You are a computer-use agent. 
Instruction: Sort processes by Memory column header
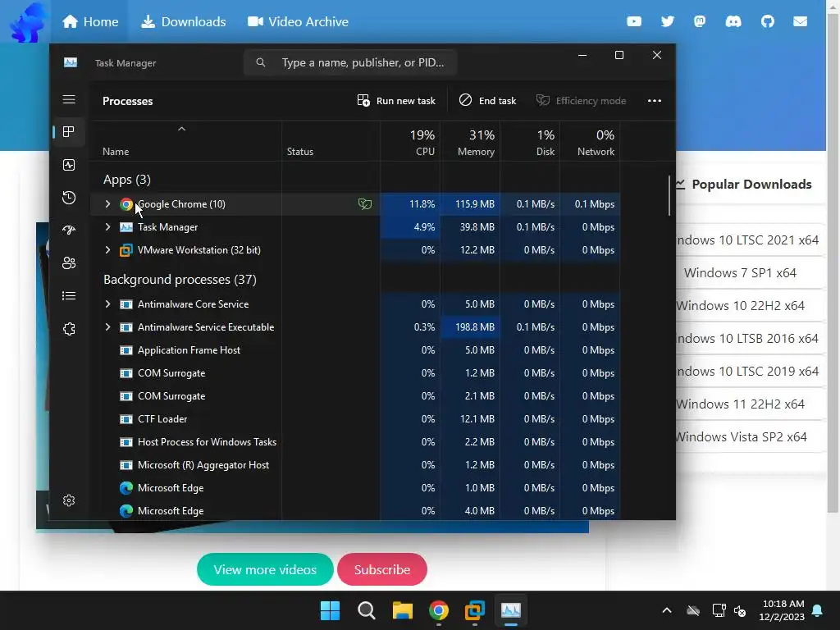(x=470, y=142)
